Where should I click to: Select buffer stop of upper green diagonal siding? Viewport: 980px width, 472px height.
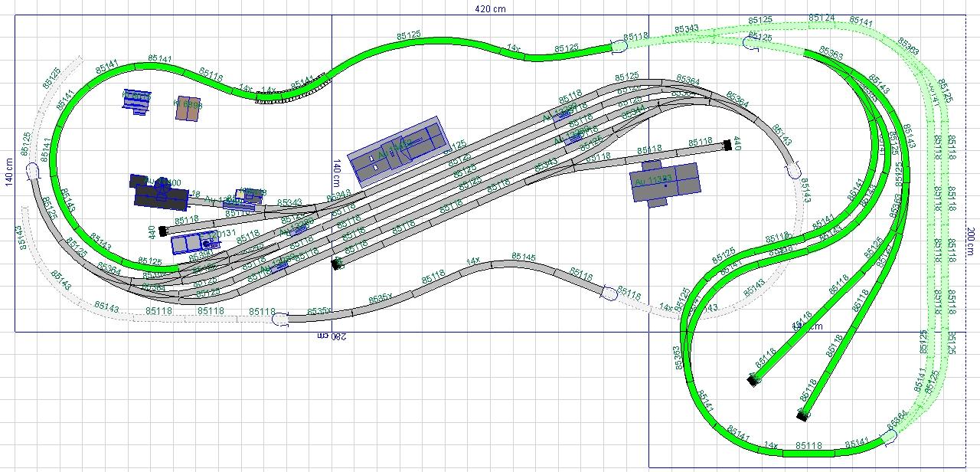tap(753, 379)
